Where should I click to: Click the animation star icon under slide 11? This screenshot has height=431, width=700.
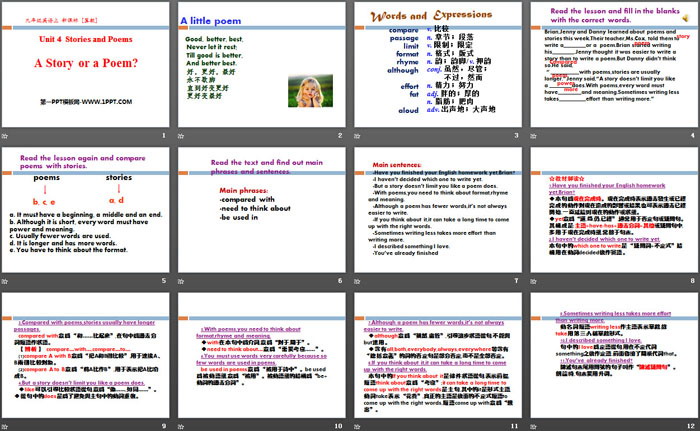tap(357, 427)
